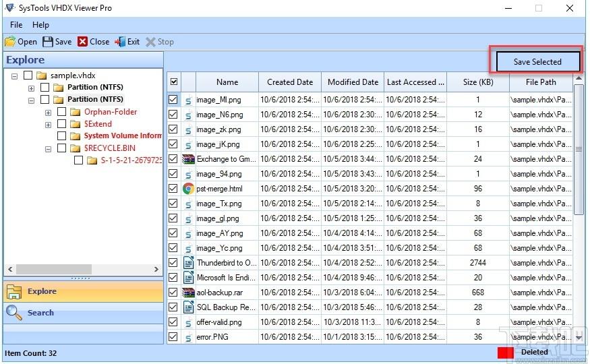Sort by the Name column header
Viewport: 590px width, 364px height.
[227, 82]
